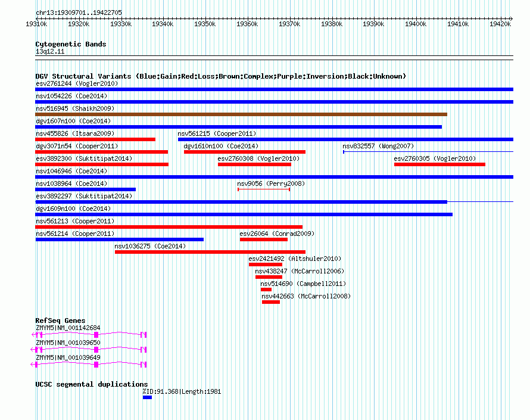The width and height of the screenshot is (530, 420).
Task: Click the RefSeq Genes track title
Action: 60,321
